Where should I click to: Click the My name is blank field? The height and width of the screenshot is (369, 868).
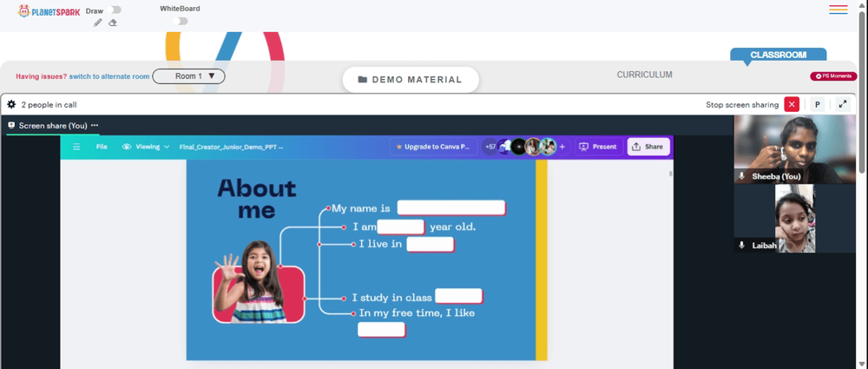pos(451,208)
